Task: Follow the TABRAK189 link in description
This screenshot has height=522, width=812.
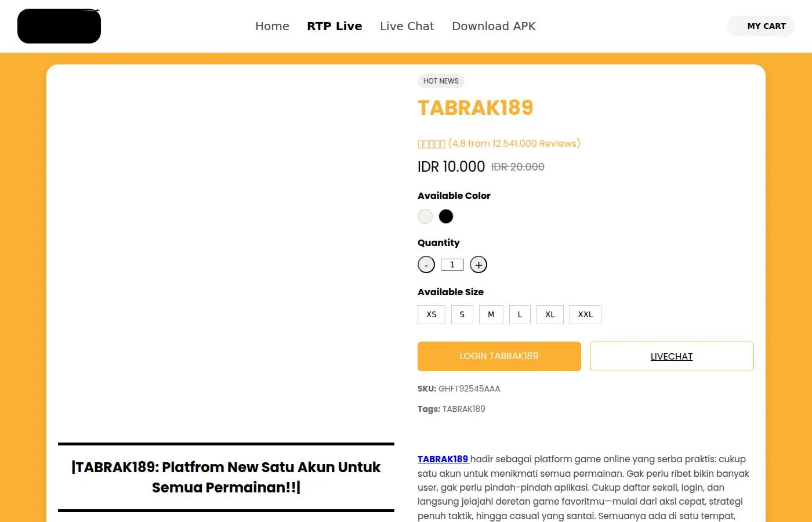Action: coord(443,459)
